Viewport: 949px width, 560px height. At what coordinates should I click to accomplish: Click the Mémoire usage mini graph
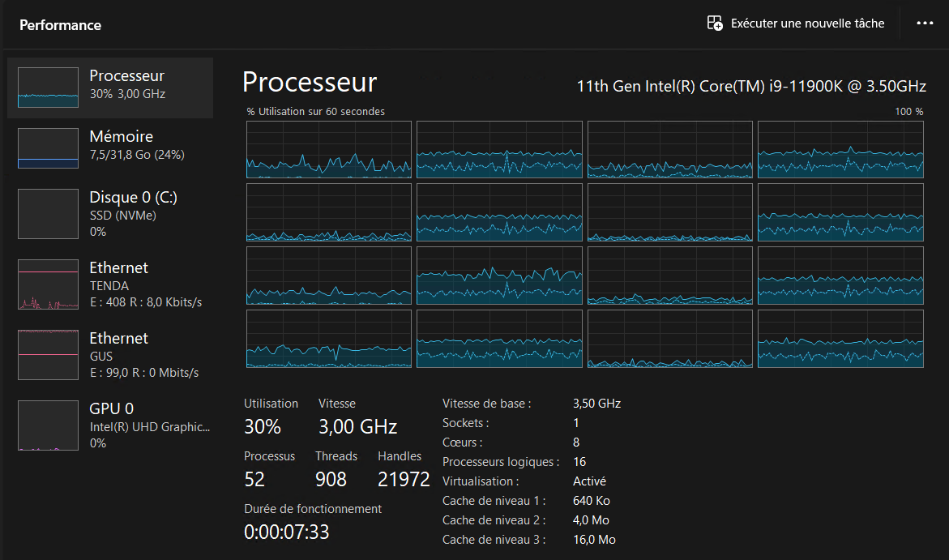pyautogui.click(x=48, y=148)
